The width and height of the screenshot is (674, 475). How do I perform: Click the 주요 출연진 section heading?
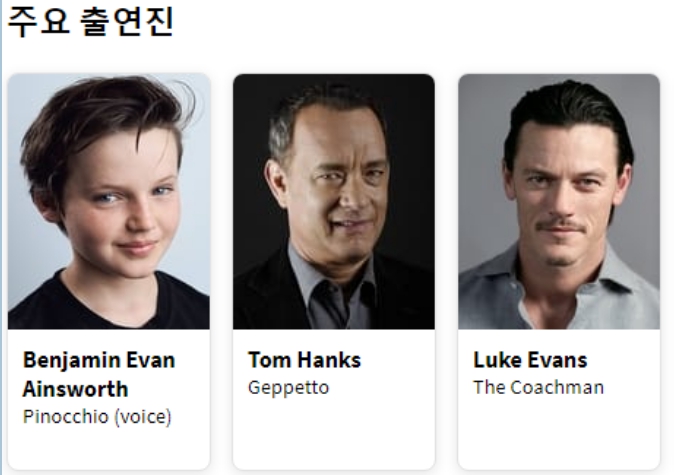90,21
